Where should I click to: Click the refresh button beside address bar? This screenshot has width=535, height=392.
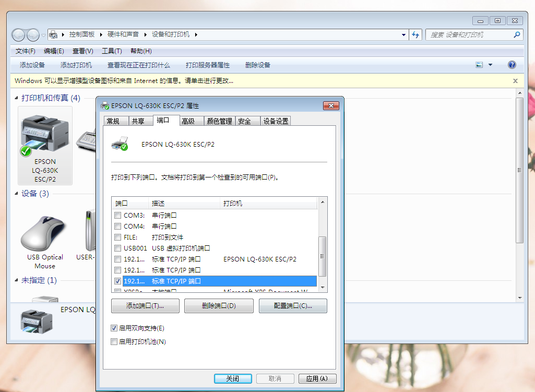(x=415, y=34)
